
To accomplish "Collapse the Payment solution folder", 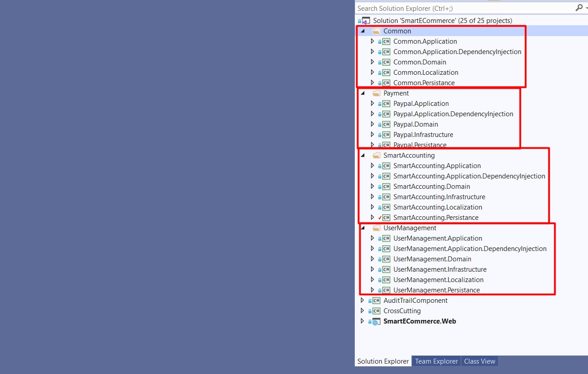I will pos(362,93).
